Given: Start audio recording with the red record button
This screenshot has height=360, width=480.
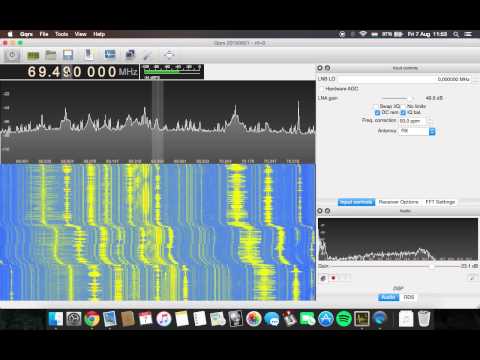Looking at the screenshot, I should click(333, 278).
